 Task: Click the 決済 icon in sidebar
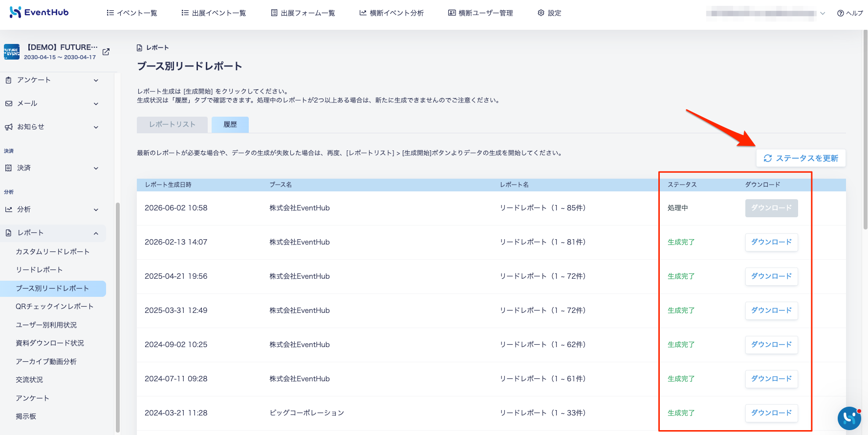pos(8,168)
